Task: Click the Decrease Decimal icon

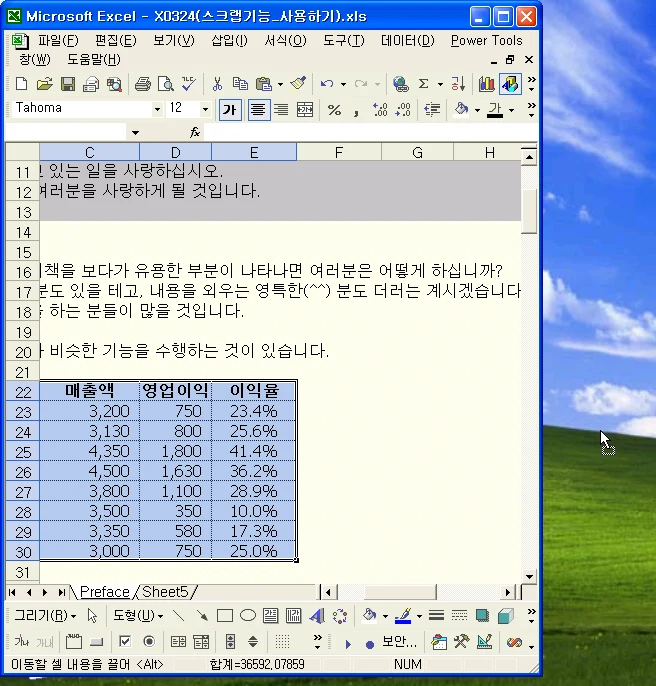Action: pyautogui.click(x=403, y=109)
